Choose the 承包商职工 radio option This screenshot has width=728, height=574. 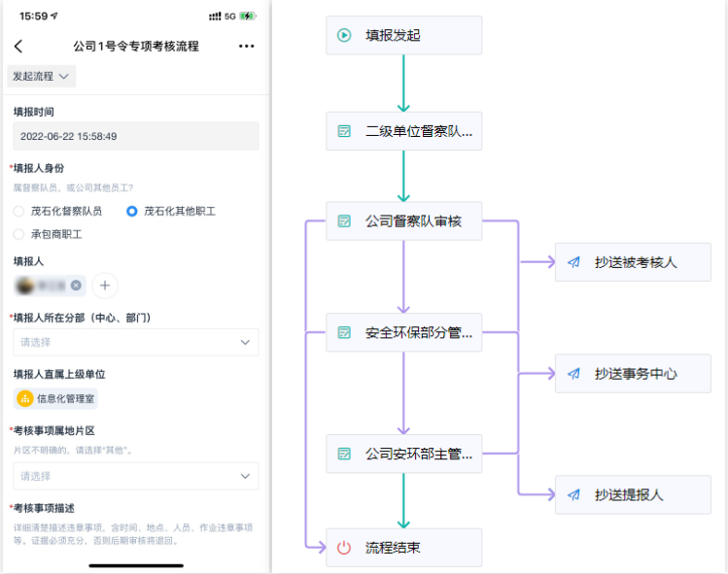coord(19,234)
